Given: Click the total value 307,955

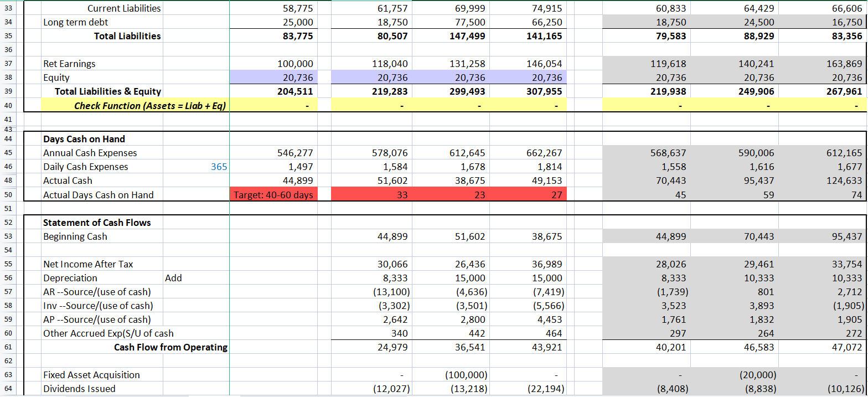Looking at the screenshot, I should pos(544,91).
